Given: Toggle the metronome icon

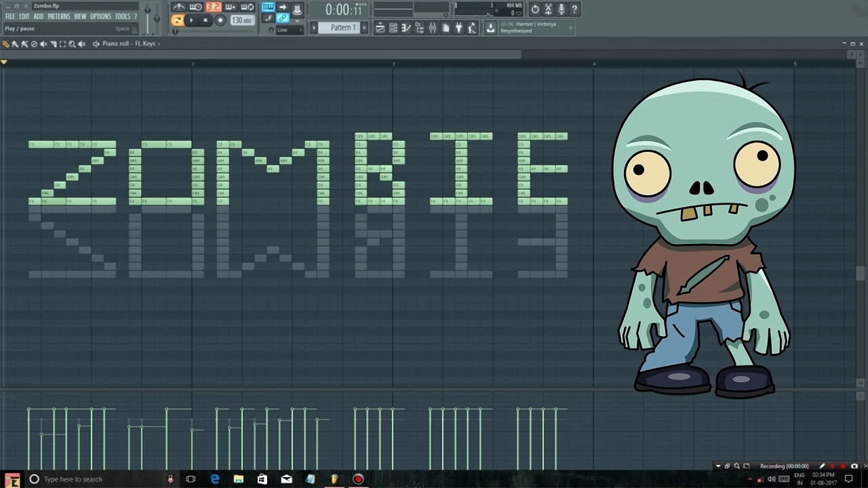Looking at the screenshot, I should coord(179,7).
